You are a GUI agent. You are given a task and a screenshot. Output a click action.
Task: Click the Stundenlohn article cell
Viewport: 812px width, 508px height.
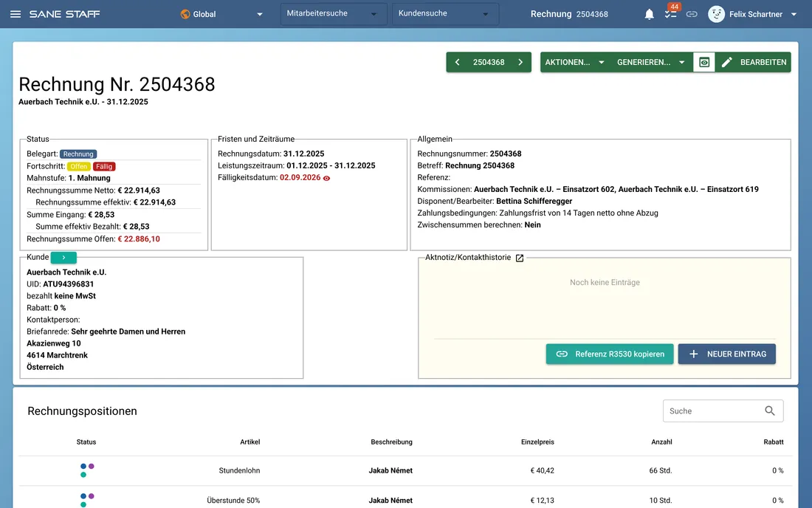239,471
